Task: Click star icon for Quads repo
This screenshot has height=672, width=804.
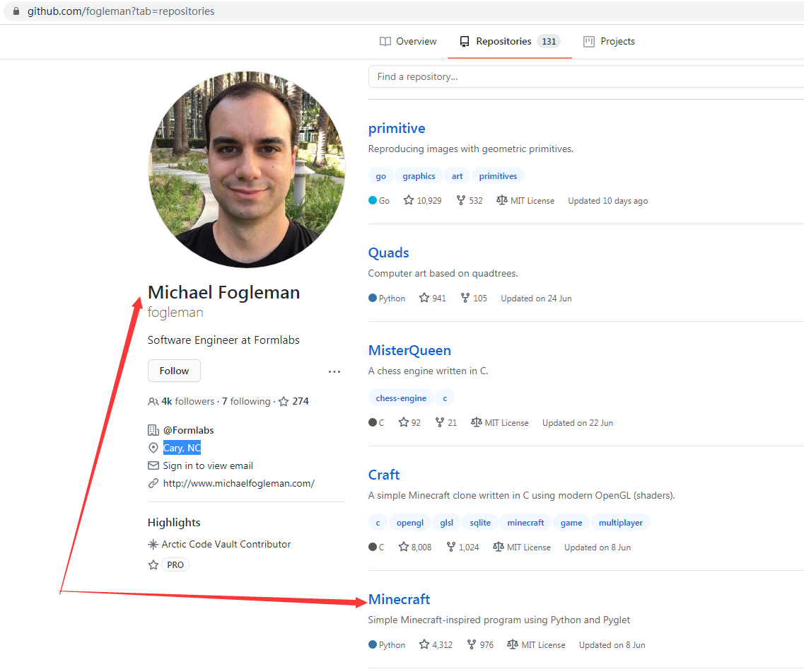Action: pyautogui.click(x=424, y=298)
